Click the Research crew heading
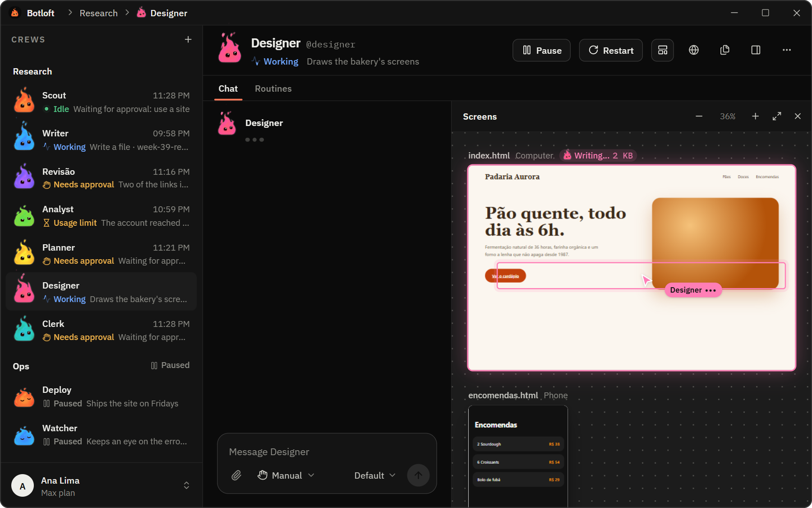This screenshot has width=812, height=508. pyautogui.click(x=32, y=71)
